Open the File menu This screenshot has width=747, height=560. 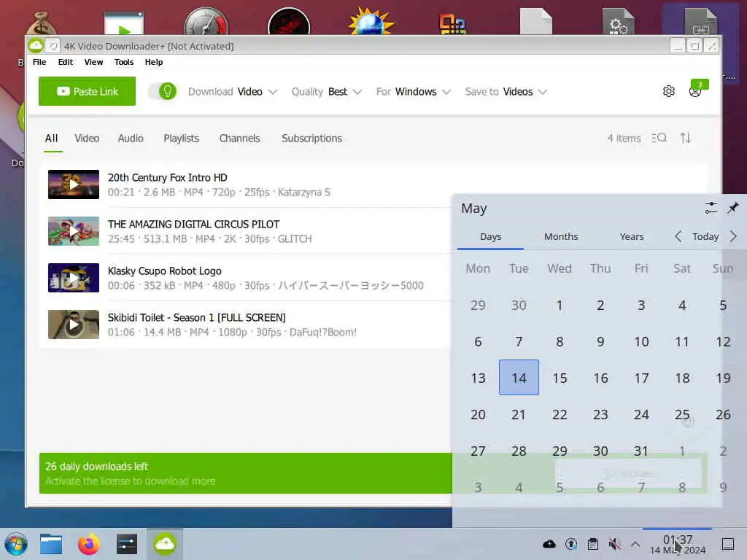coord(39,62)
